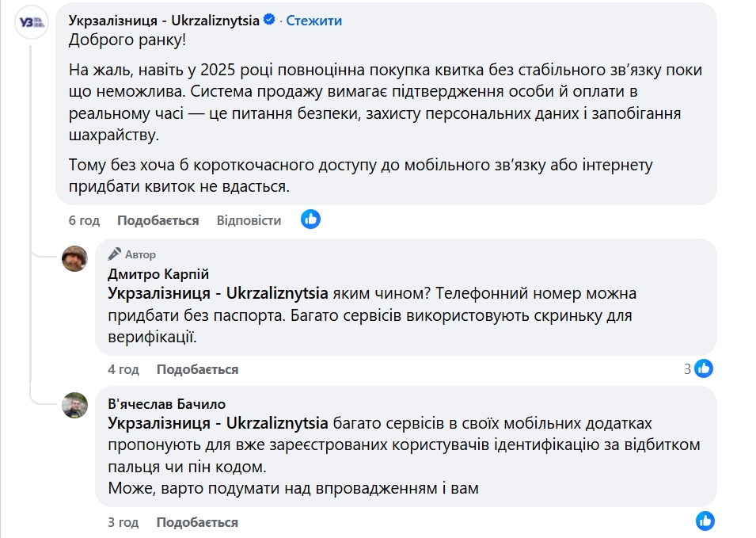Open the Укрзалізниця - Ukrzaliznytsia page name at top

[x=164, y=21]
